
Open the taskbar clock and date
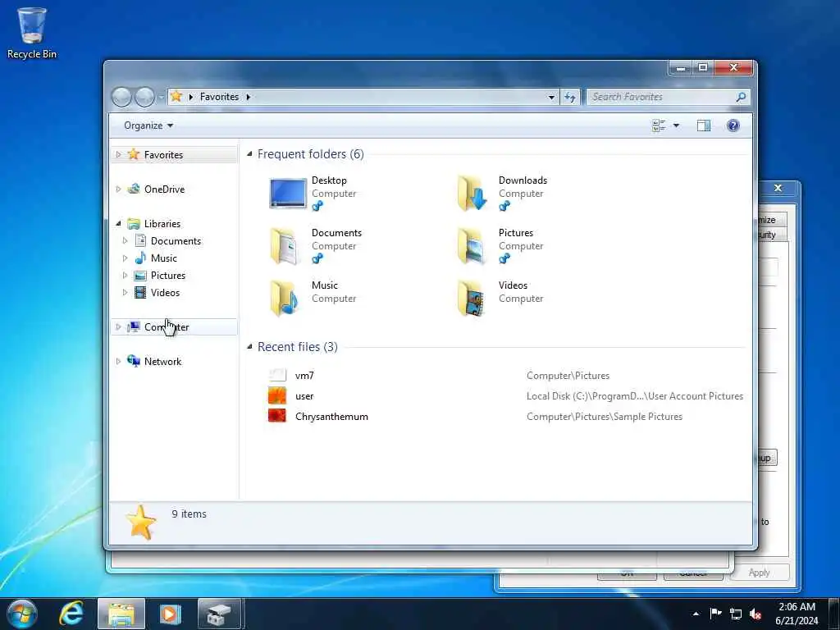[x=797, y=614]
